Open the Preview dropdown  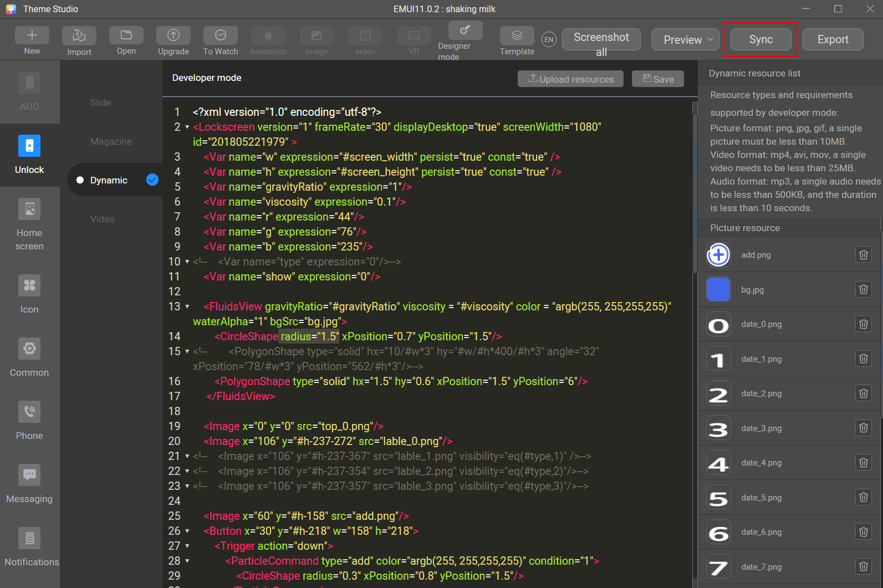pos(686,39)
